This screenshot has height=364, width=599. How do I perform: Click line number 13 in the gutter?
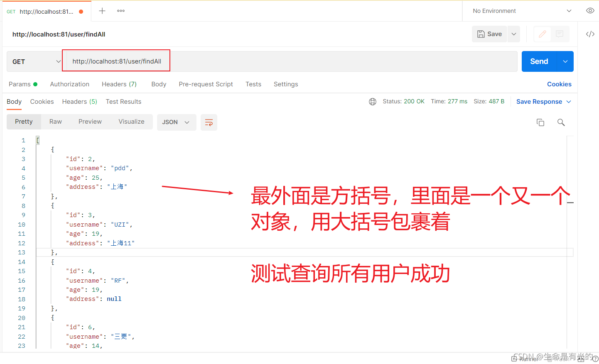(22, 253)
